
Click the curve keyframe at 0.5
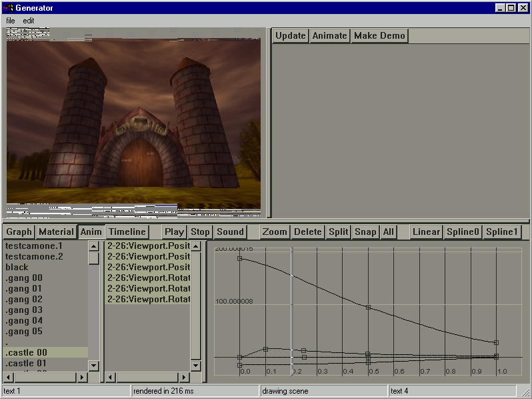click(368, 308)
